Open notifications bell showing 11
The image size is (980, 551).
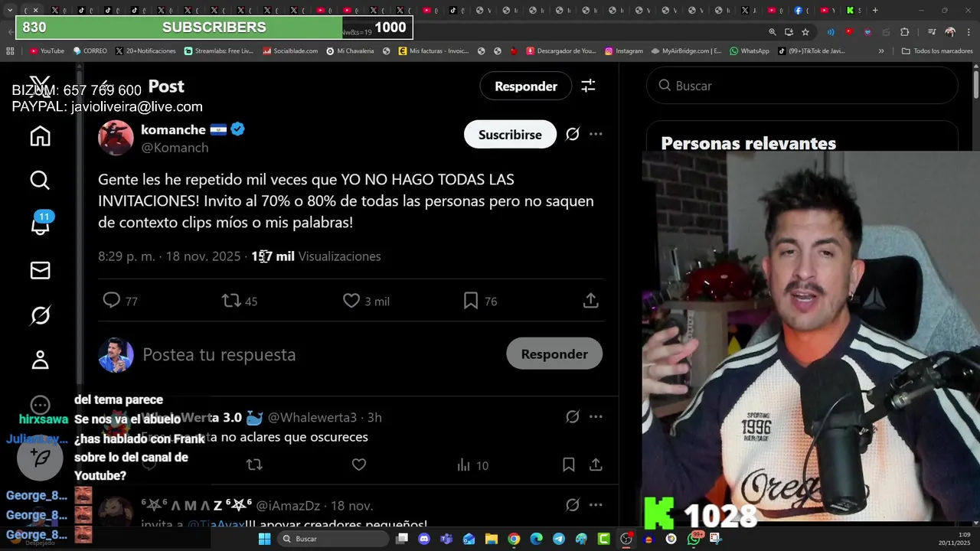point(40,224)
